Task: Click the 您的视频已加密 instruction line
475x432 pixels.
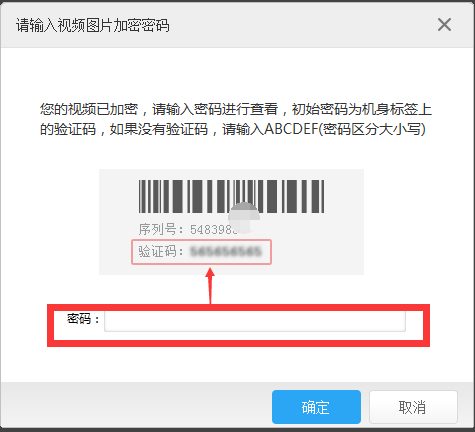Action: click(x=89, y=109)
